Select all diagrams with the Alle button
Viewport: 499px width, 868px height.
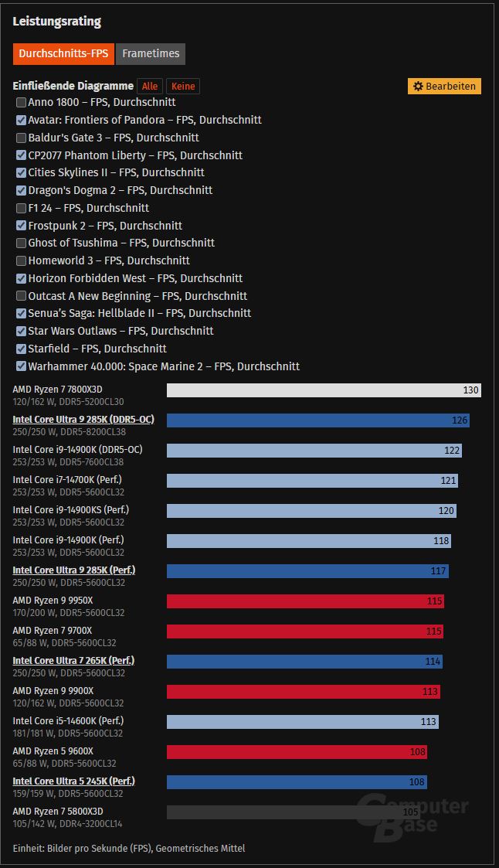(x=150, y=87)
